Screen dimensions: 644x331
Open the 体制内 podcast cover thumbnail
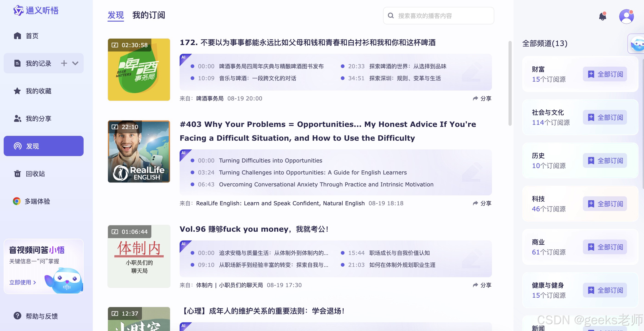point(139,256)
